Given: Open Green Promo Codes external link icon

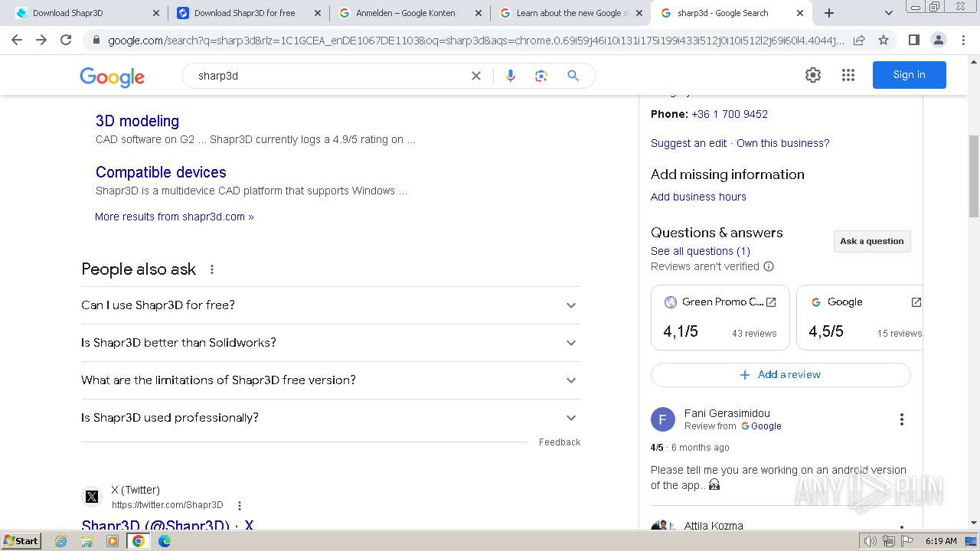Looking at the screenshot, I should [x=771, y=302].
